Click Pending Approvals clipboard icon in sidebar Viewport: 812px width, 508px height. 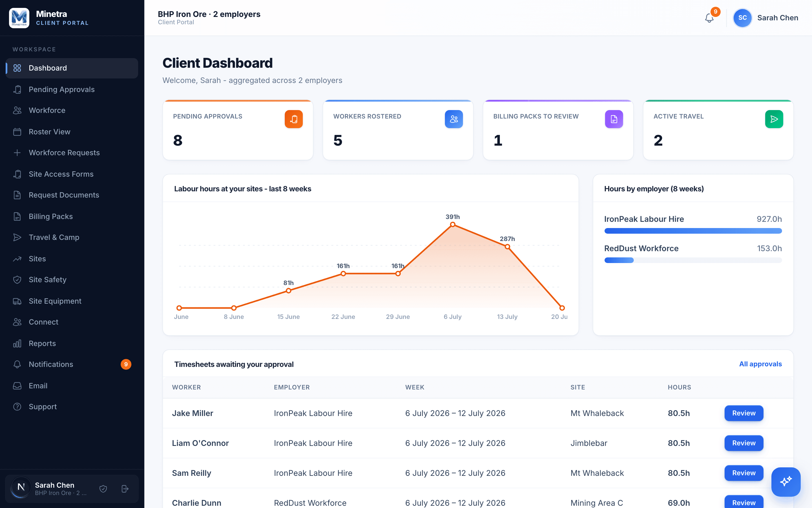pyautogui.click(x=17, y=89)
